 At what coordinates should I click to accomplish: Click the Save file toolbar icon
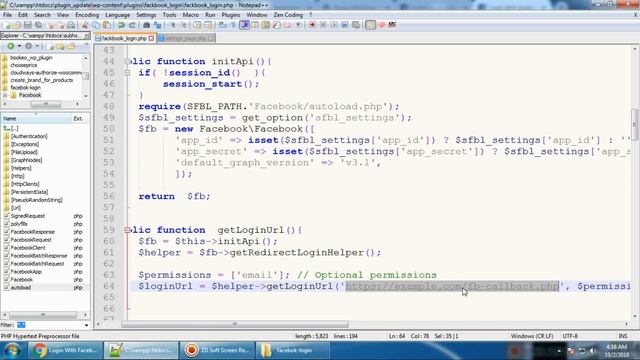pos(28,25)
